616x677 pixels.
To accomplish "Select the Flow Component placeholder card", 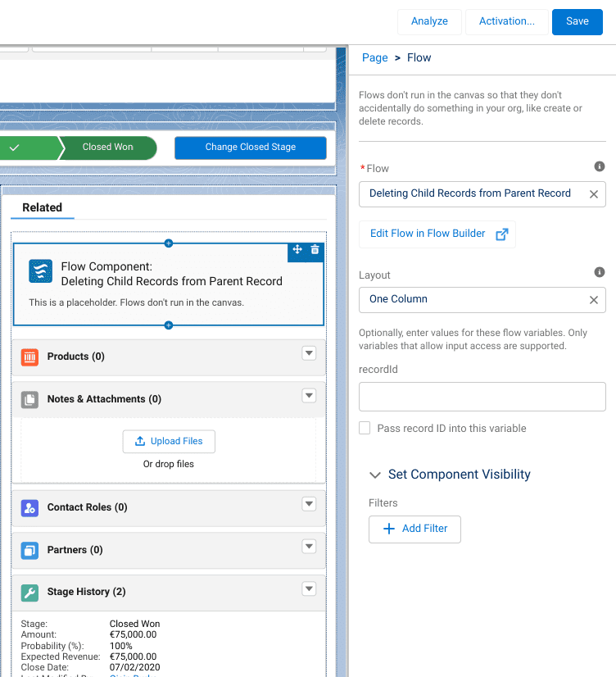I will point(169,284).
